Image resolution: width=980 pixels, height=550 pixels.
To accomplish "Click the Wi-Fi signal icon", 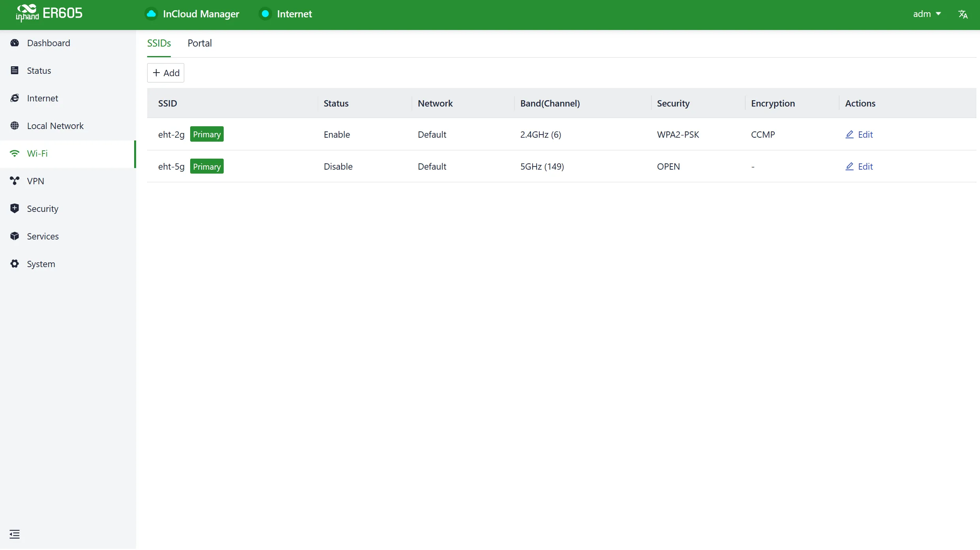I will click(15, 153).
